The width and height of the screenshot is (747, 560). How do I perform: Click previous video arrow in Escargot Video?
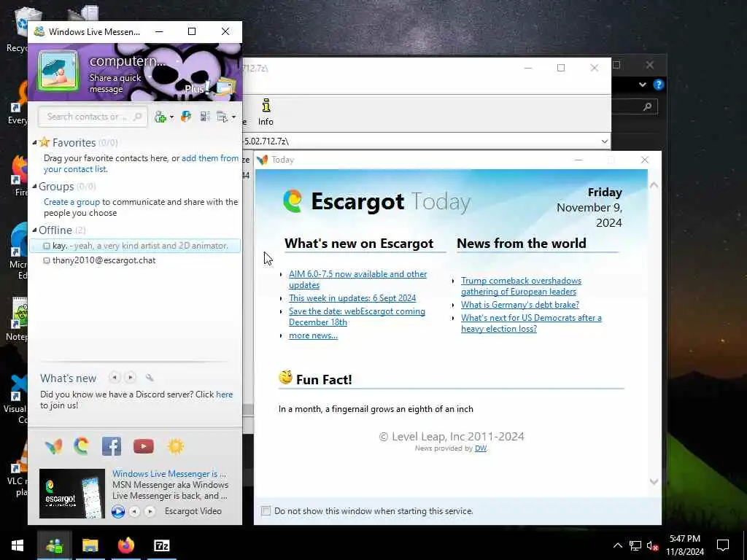135,511
